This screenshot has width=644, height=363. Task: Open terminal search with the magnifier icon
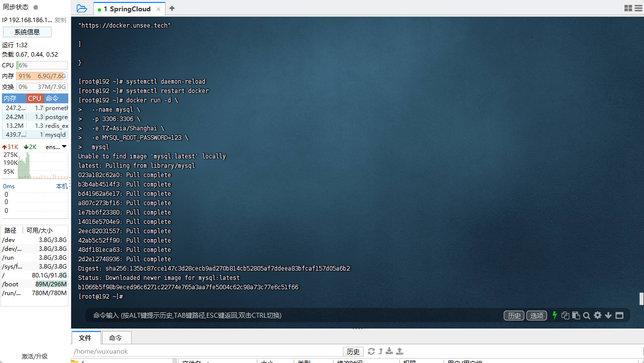[x=587, y=315]
